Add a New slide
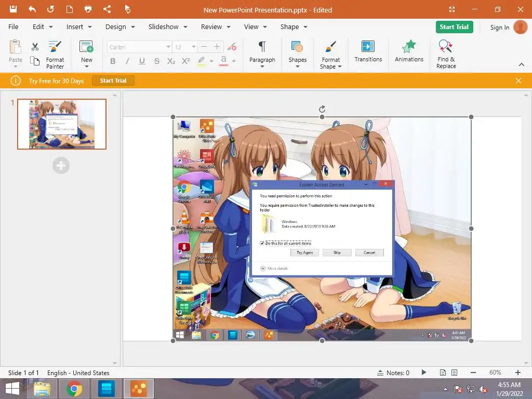 point(87,51)
